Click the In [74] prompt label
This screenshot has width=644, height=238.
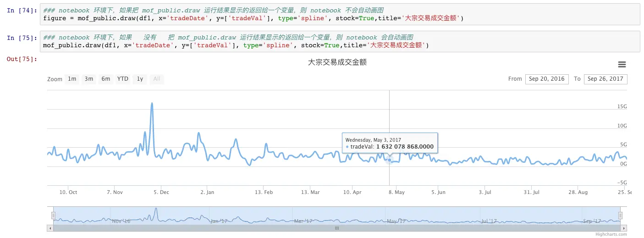pyautogui.click(x=22, y=10)
